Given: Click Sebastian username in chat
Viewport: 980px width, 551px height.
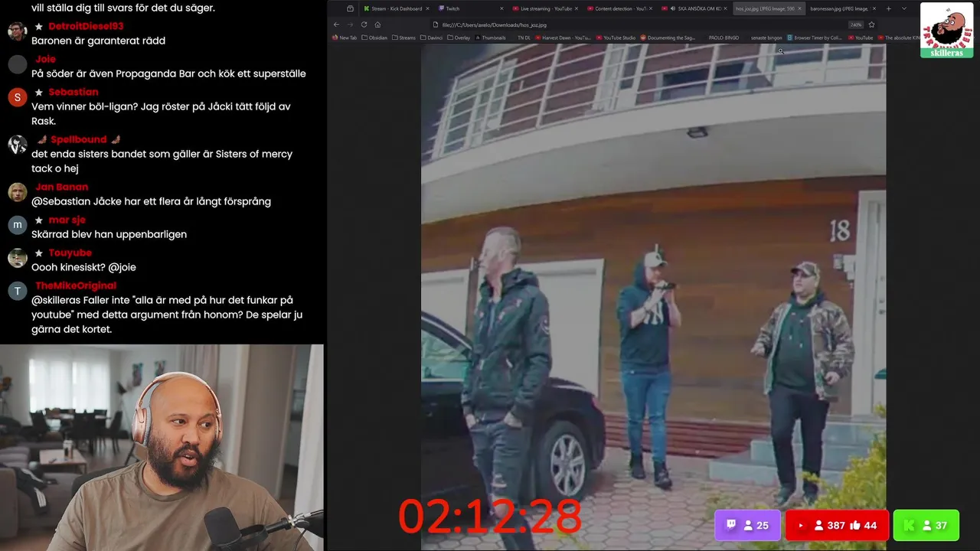Looking at the screenshot, I should click(73, 92).
